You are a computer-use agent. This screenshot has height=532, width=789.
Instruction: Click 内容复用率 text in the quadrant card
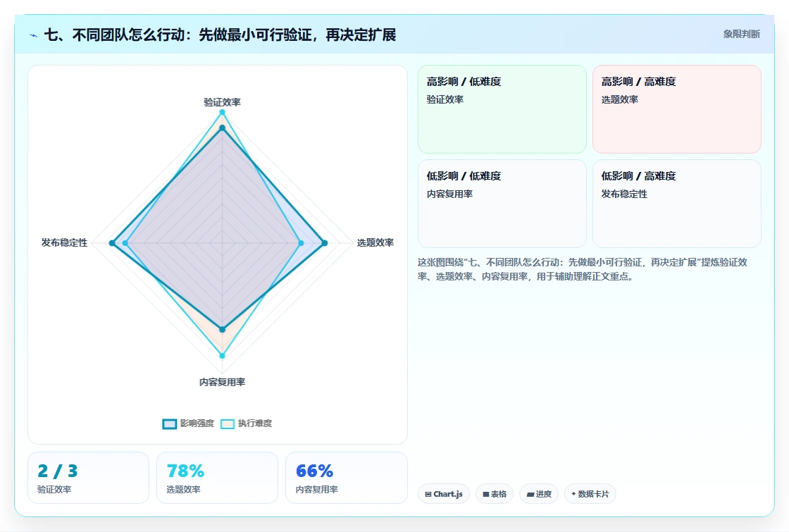(x=450, y=194)
